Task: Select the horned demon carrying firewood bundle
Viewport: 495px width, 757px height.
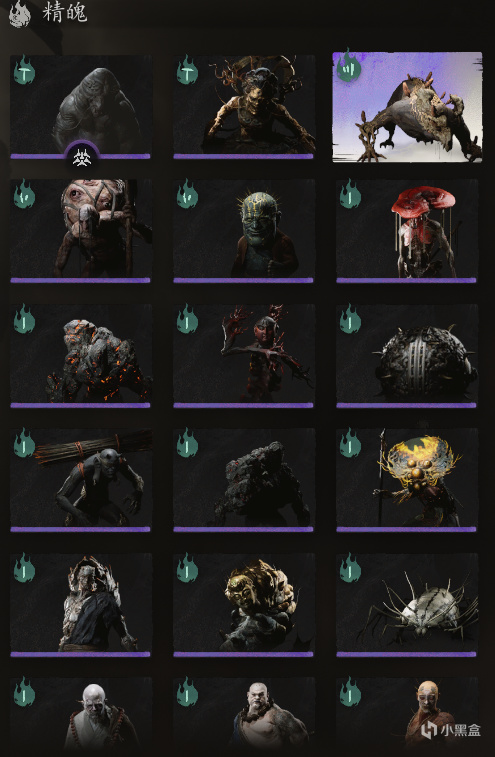Action: 81,480
